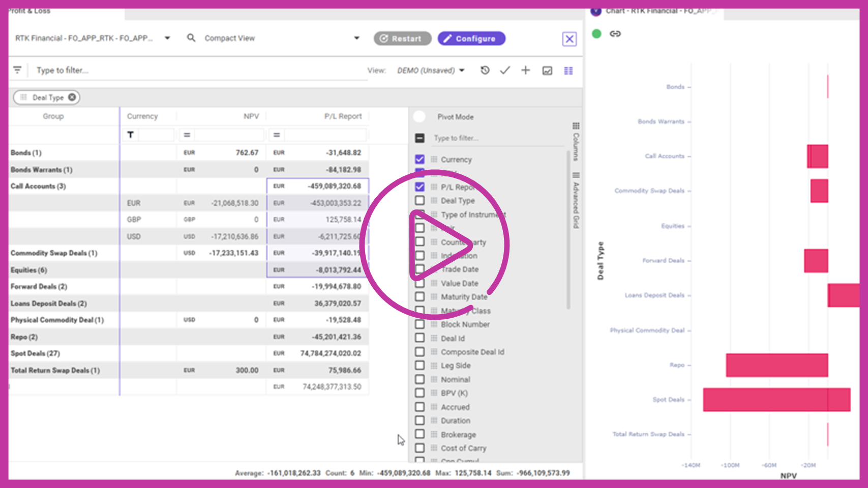Toggle the select-all columns checkbox
Screen dimensions: 868x488
click(420, 138)
